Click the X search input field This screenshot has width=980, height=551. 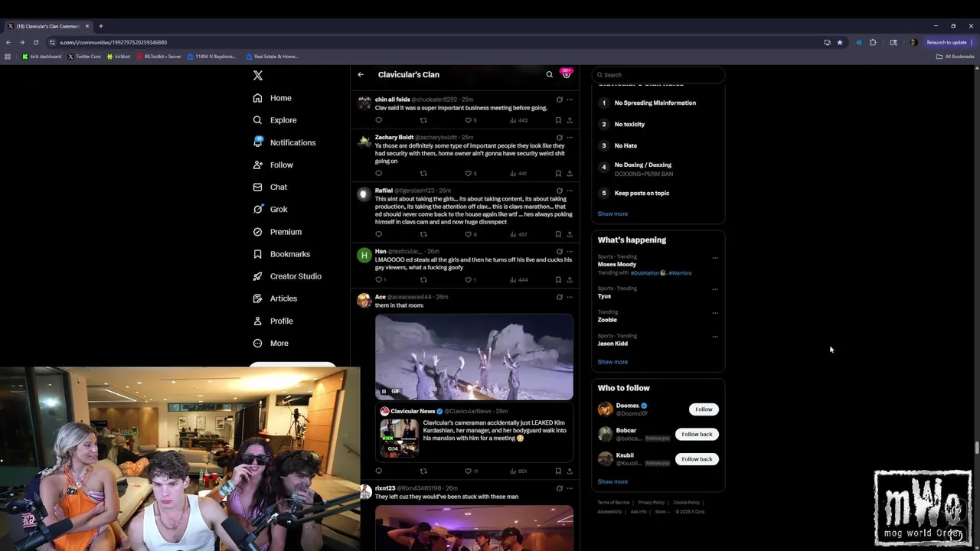coord(658,75)
